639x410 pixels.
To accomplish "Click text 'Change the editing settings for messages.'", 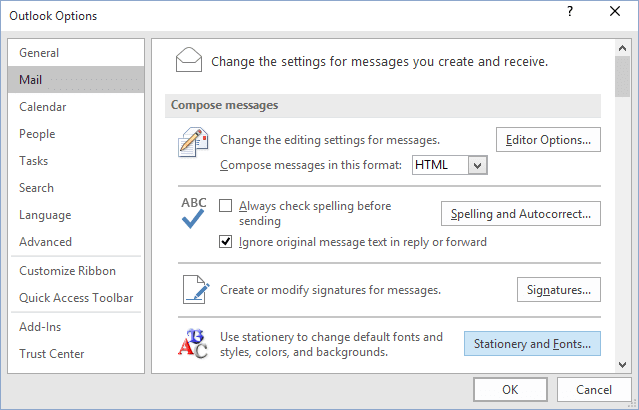I will (x=330, y=140).
